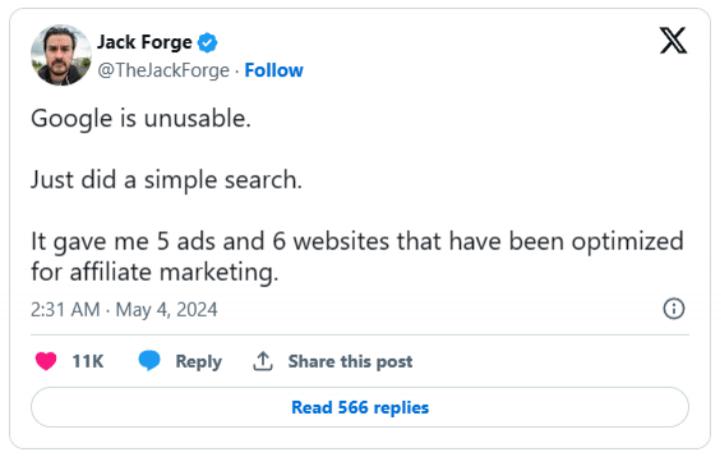Click the "Google is unusable." text
This screenshot has height=457, width=721.
(140, 118)
